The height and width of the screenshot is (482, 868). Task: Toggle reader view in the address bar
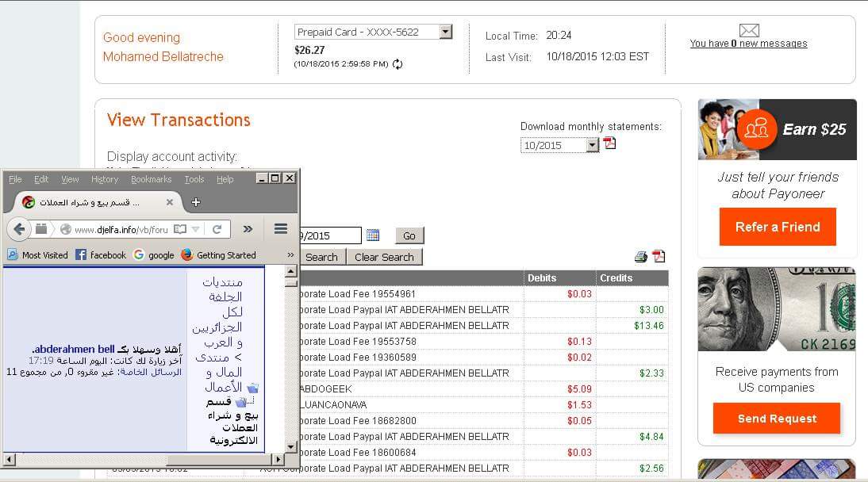[180, 229]
